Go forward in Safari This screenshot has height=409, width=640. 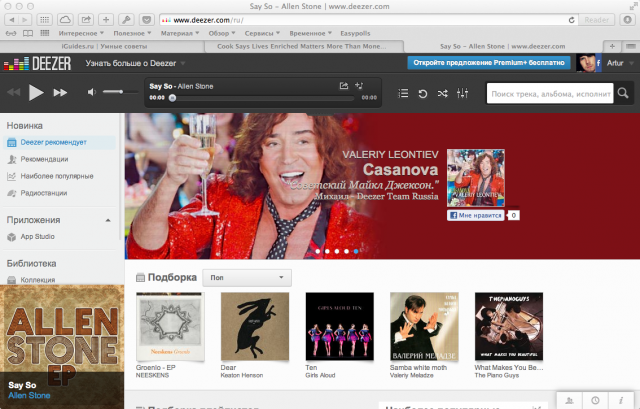(25, 20)
